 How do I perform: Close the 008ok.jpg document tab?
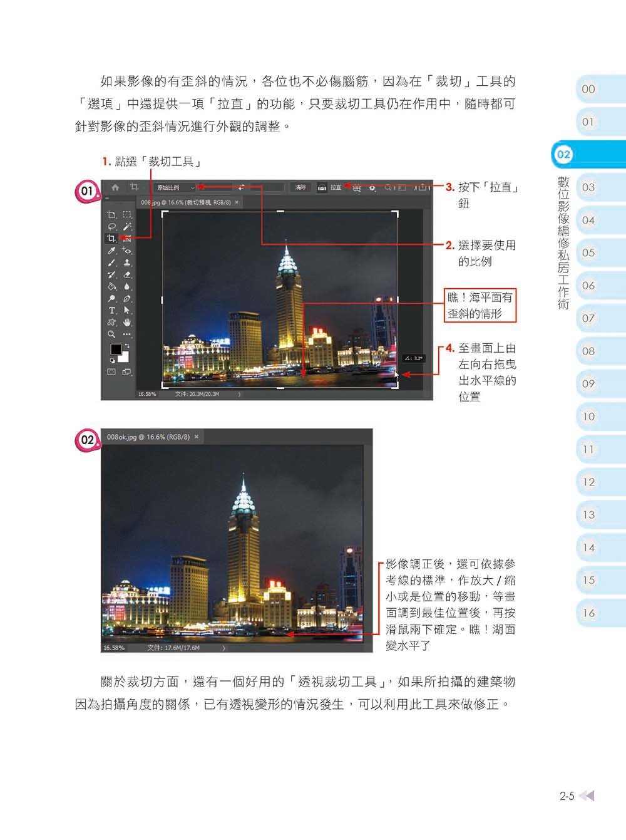(197, 437)
